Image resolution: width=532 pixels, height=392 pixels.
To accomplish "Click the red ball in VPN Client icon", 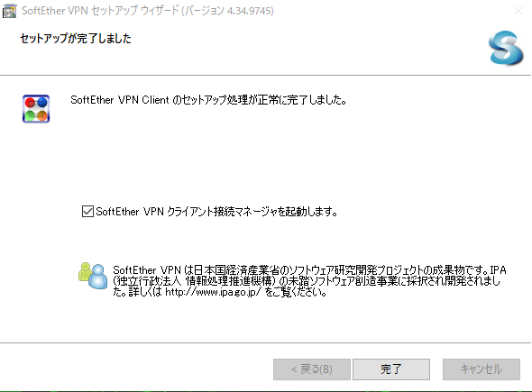I will [30, 102].
